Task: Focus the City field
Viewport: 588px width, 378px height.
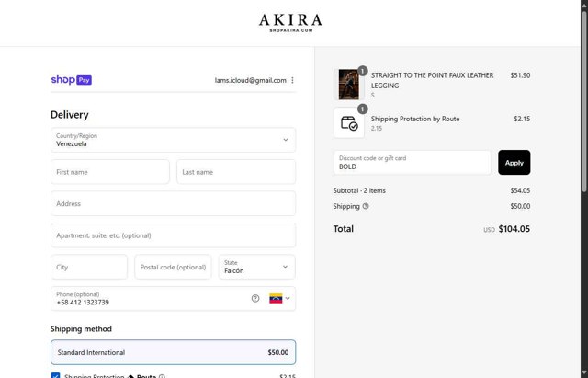Action: (x=89, y=267)
